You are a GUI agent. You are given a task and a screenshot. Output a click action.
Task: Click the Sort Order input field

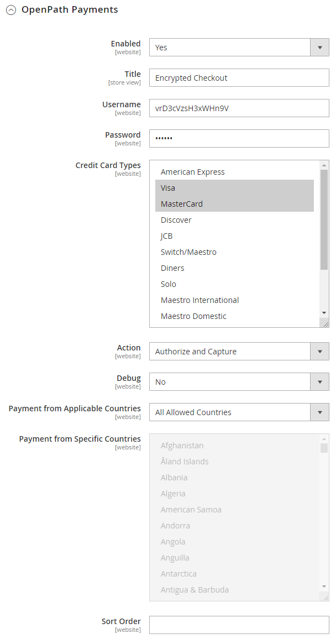point(239,625)
